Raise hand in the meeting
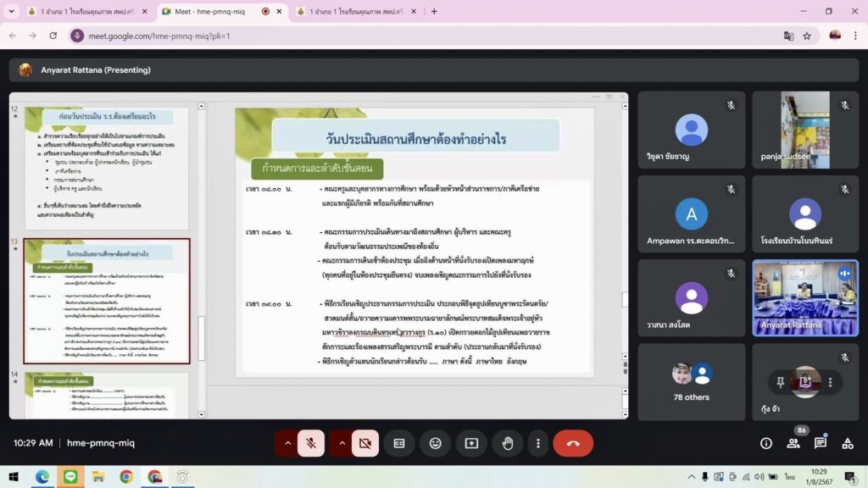Screen dimensions: 868x488 tap(508, 443)
